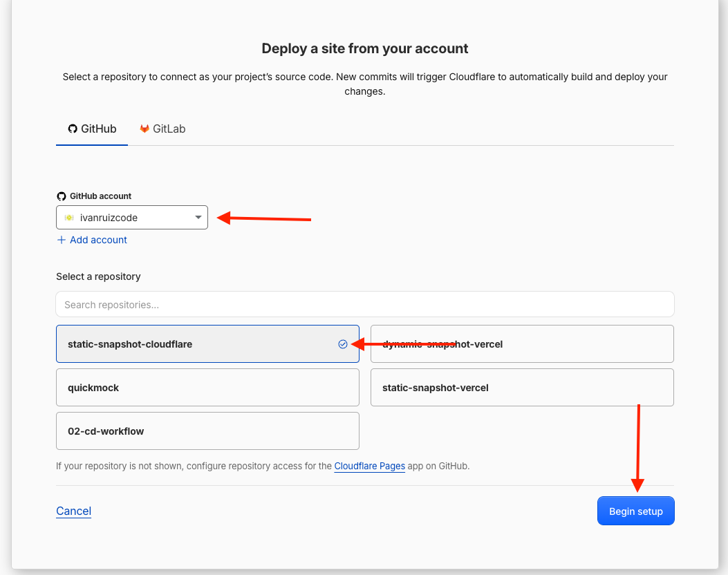Open the ivanruizcode account dropdown
Screen dimensions: 728x575
tap(132, 217)
